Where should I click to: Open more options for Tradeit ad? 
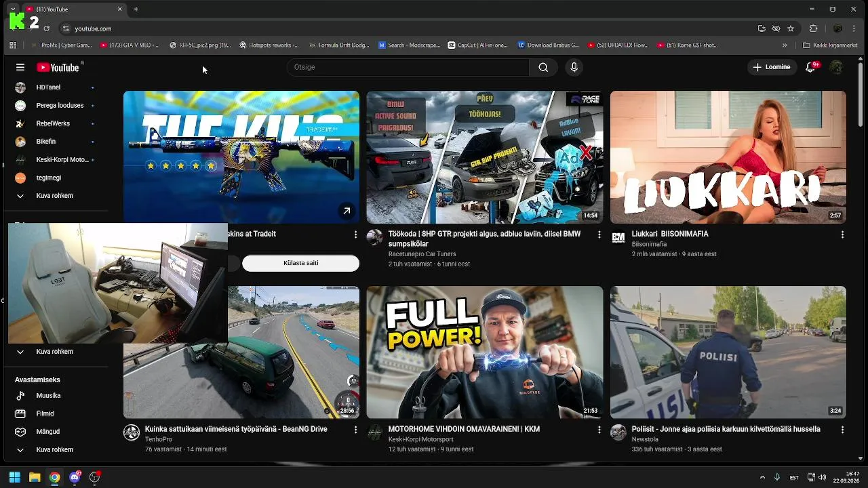pyautogui.click(x=355, y=235)
